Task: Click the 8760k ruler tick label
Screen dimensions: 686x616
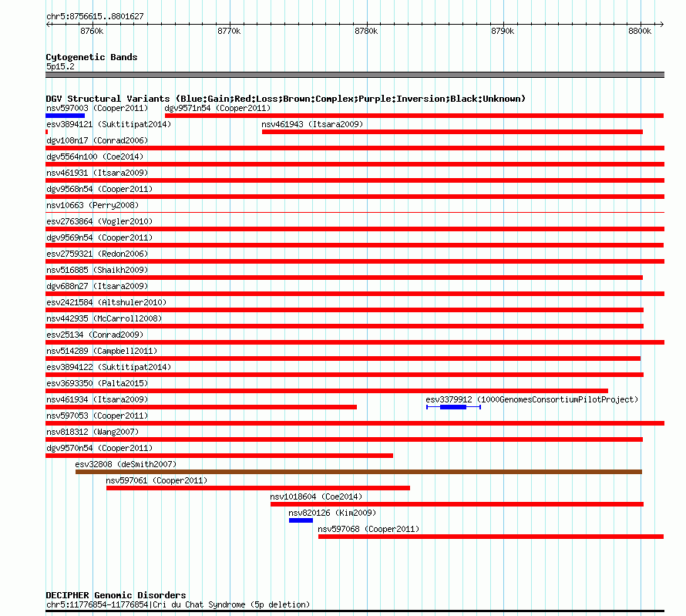Action: 92,31
